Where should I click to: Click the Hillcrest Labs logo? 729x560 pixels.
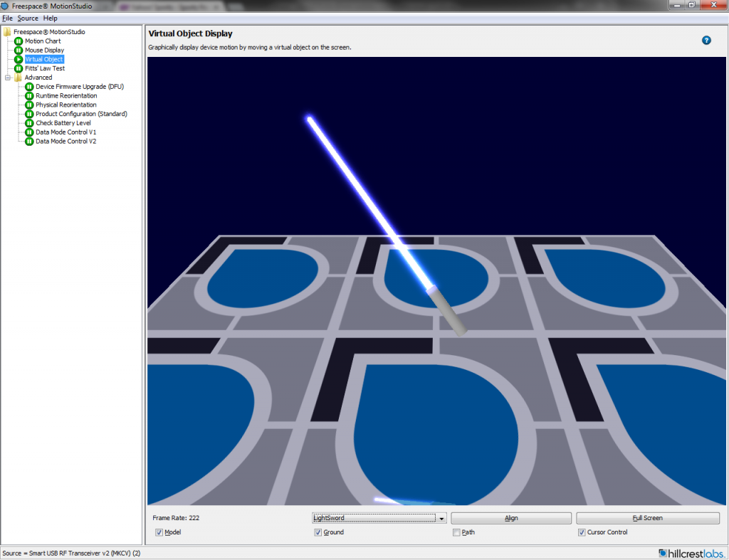pos(692,553)
